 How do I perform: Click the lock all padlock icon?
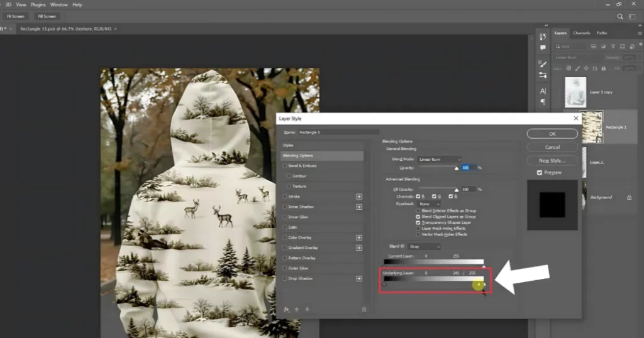tap(603, 68)
